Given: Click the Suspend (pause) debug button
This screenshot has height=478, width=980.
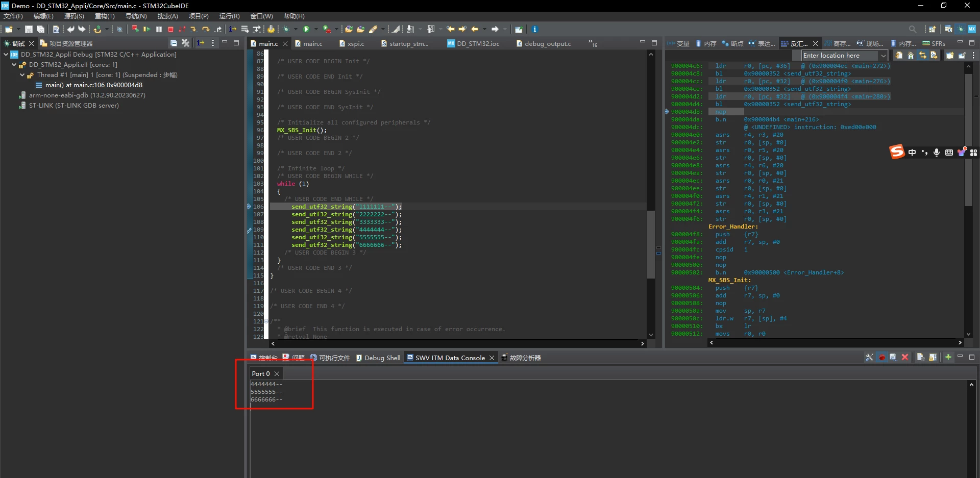Looking at the screenshot, I should (159, 29).
